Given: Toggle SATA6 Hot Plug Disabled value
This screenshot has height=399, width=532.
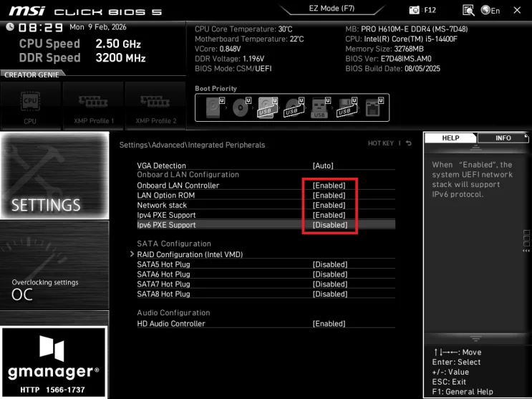Looking at the screenshot, I should pos(330,274).
